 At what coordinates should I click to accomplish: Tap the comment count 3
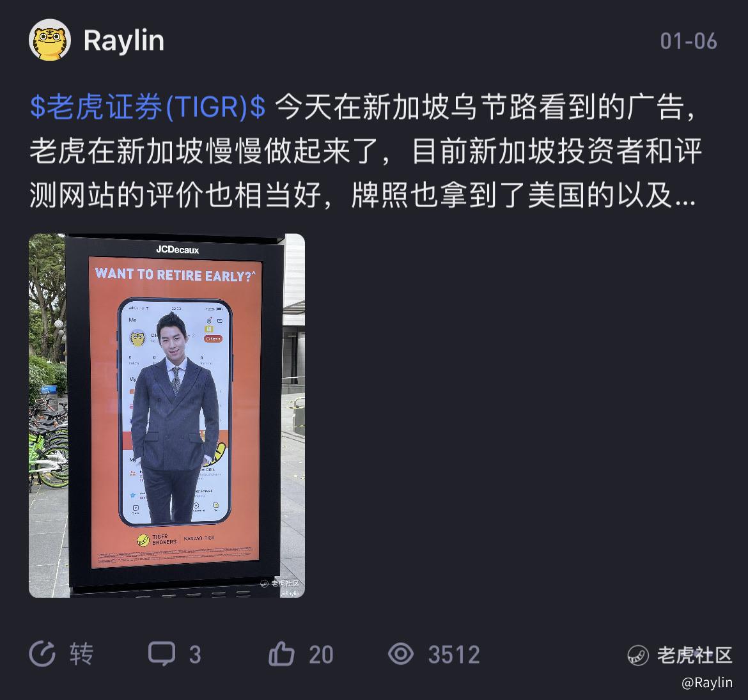click(194, 655)
